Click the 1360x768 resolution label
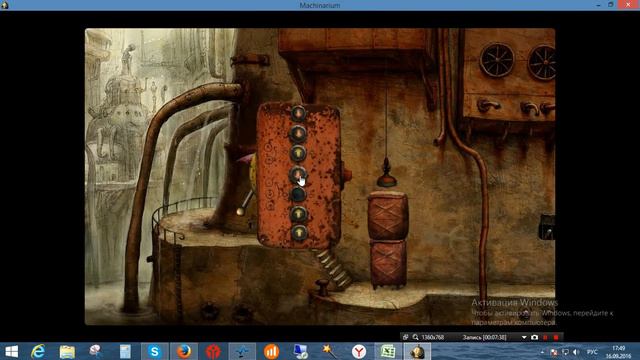Image resolution: width=640 pixels, height=360 pixels. point(433,337)
